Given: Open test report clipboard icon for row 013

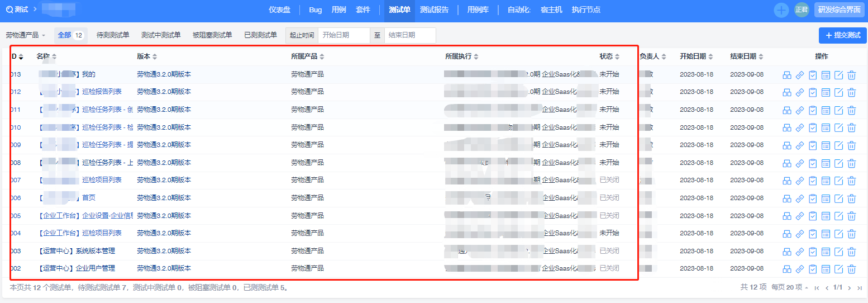Looking at the screenshot, I should point(813,75).
